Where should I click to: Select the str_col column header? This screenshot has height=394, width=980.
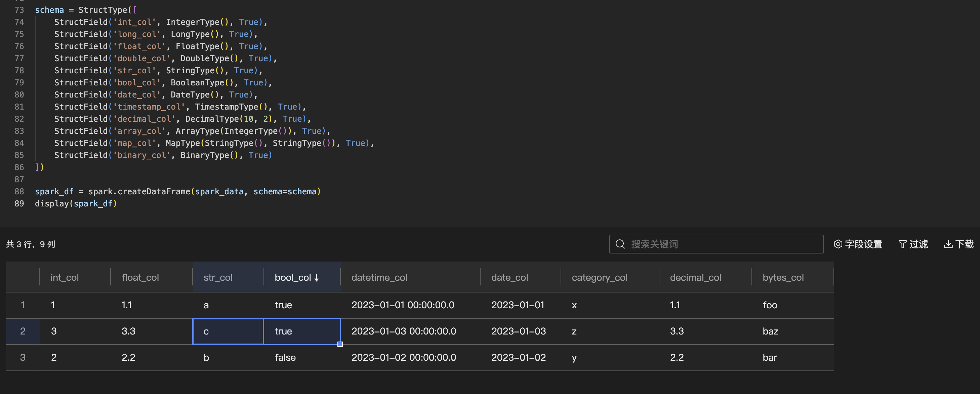click(218, 277)
